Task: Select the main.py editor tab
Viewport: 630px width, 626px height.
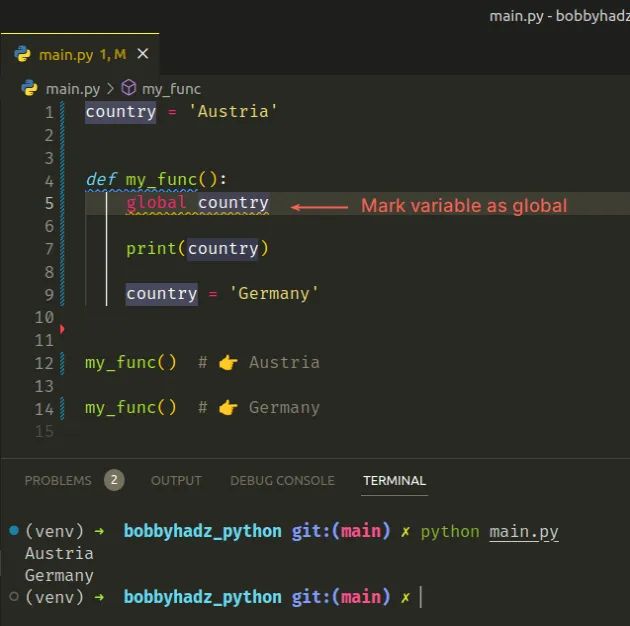Action: (80, 54)
